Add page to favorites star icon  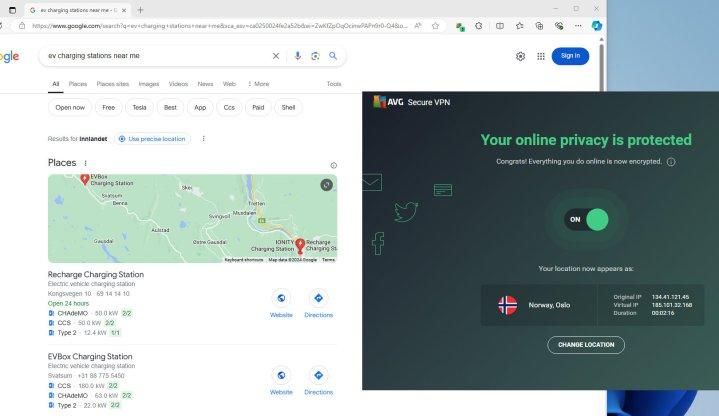(x=436, y=26)
